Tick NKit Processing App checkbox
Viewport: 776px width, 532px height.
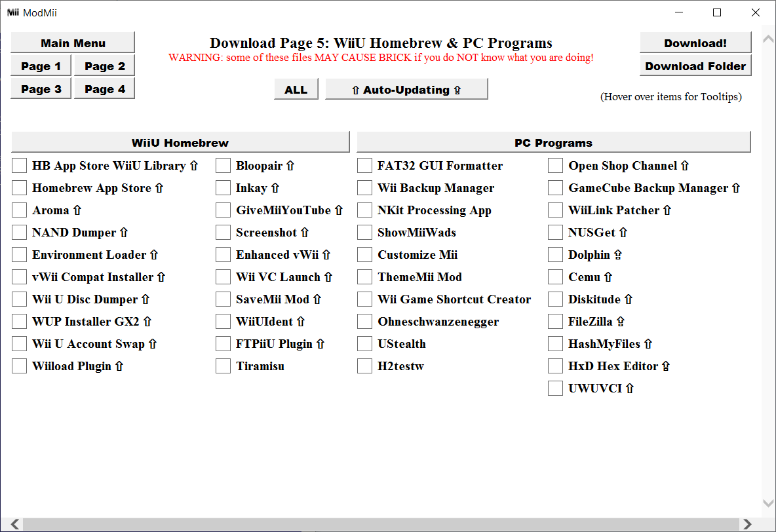pyautogui.click(x=365, y=210)
